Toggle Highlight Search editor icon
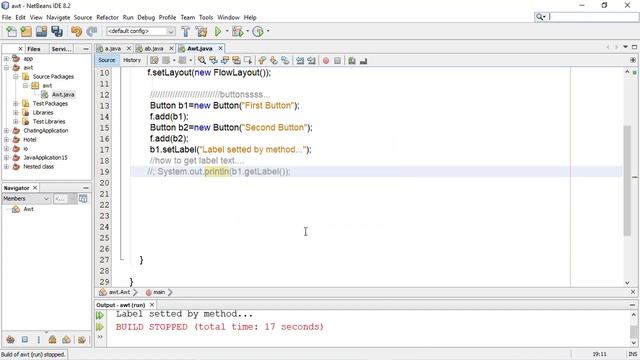The height and width of the screenshot is (360, 640). coord(236,60)
